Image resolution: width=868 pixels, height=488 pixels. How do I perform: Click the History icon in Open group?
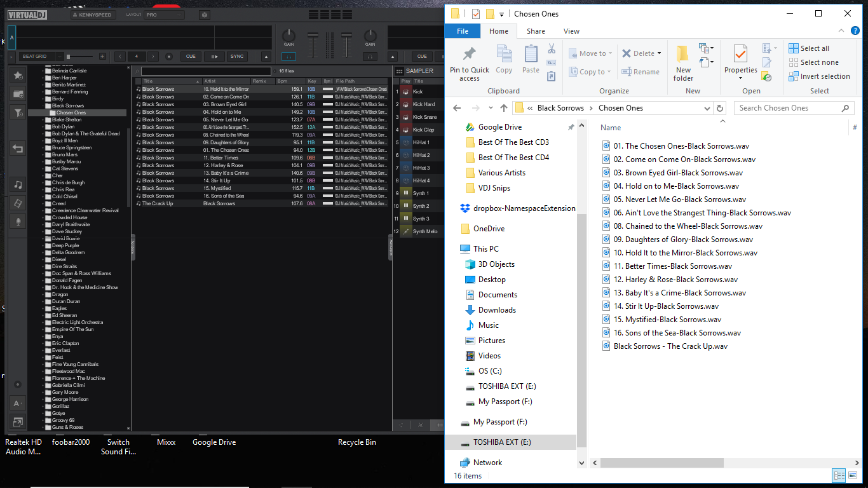point(767,76)
